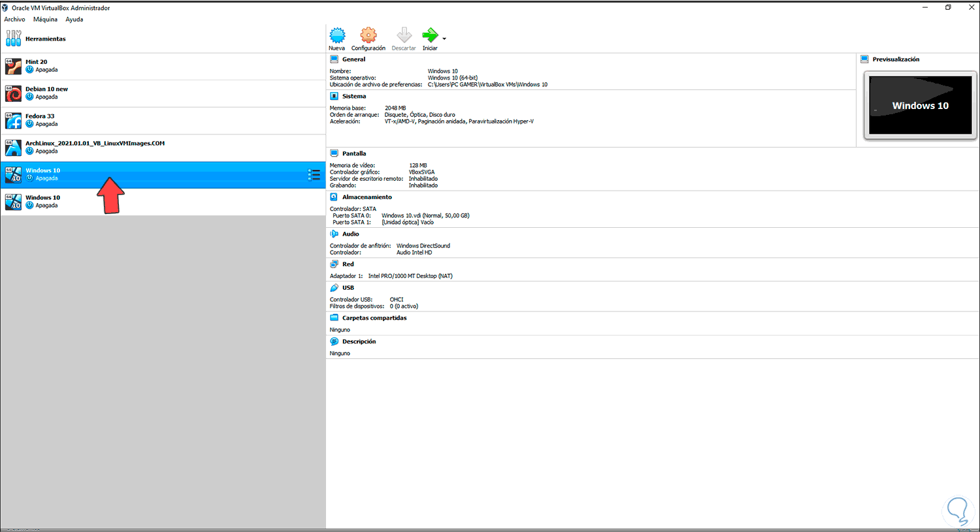The height and width of the screenshot is (532, 980).
Task: Select the Mint 20 virtual machine
Action: 163,66
